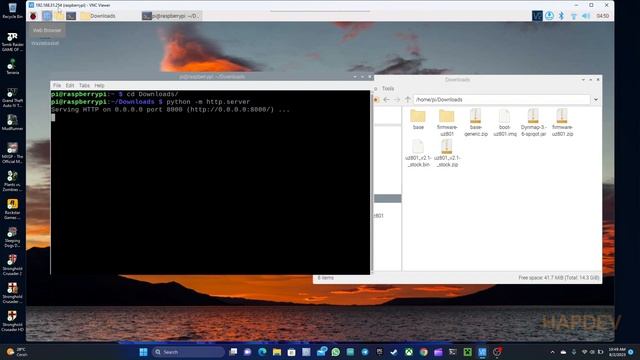
Task: Open the terminal File menu
Action: point(57,85)
